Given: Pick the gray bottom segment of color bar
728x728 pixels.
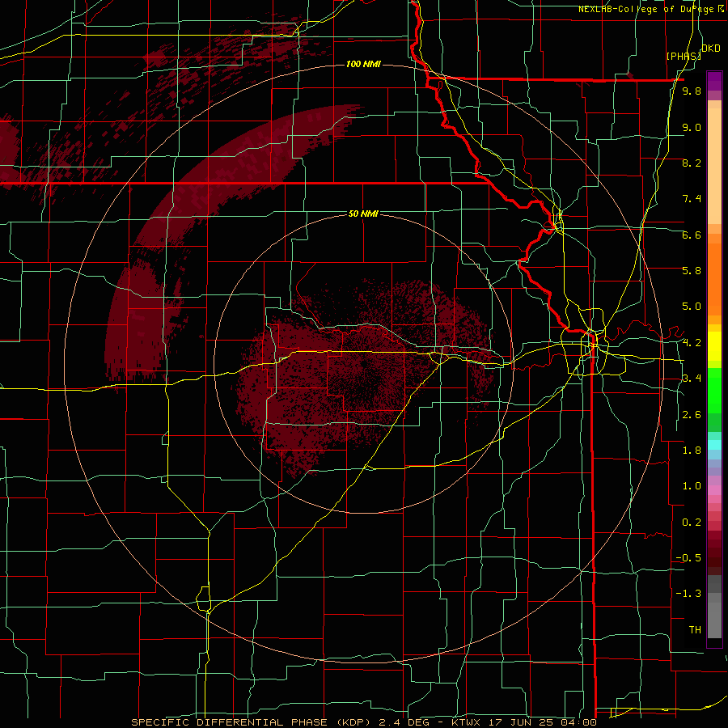Looking at the screenshot, I should (x=714, y=620).
